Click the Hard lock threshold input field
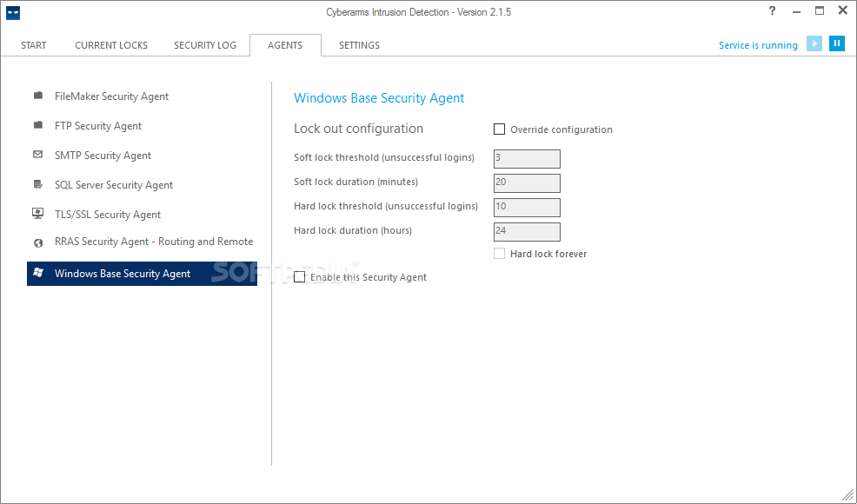Image resolution: width=857 pixels, height=504 pixels. (527, 207)
